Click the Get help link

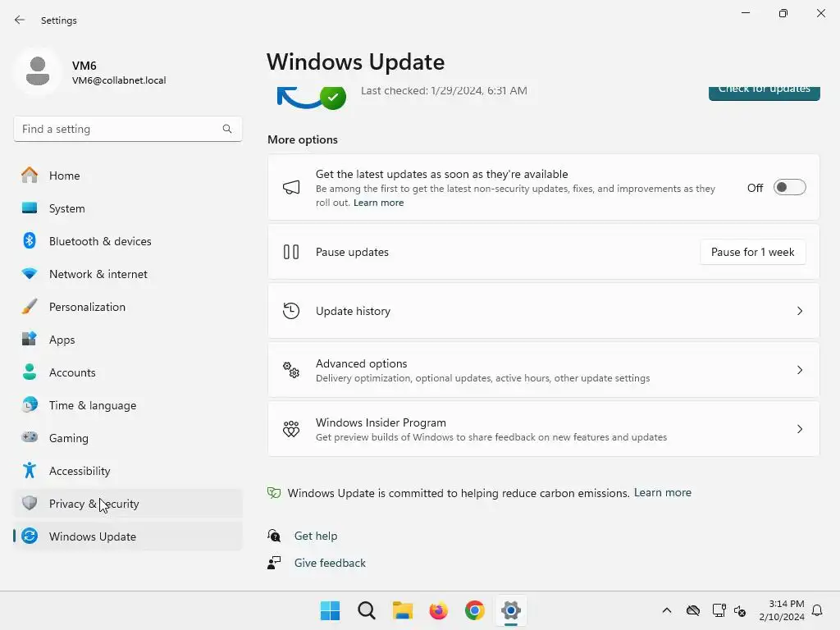pos(316,536)
